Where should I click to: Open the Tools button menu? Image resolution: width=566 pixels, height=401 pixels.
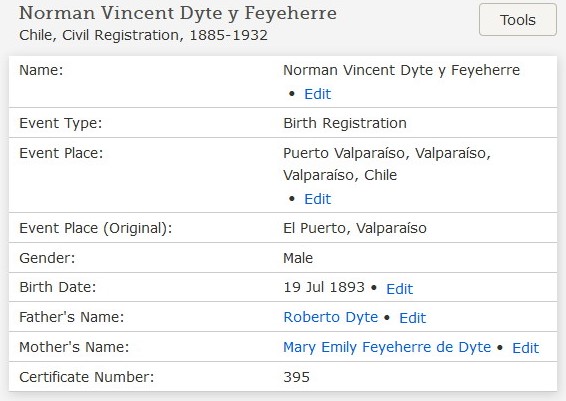tap(518, 20)
